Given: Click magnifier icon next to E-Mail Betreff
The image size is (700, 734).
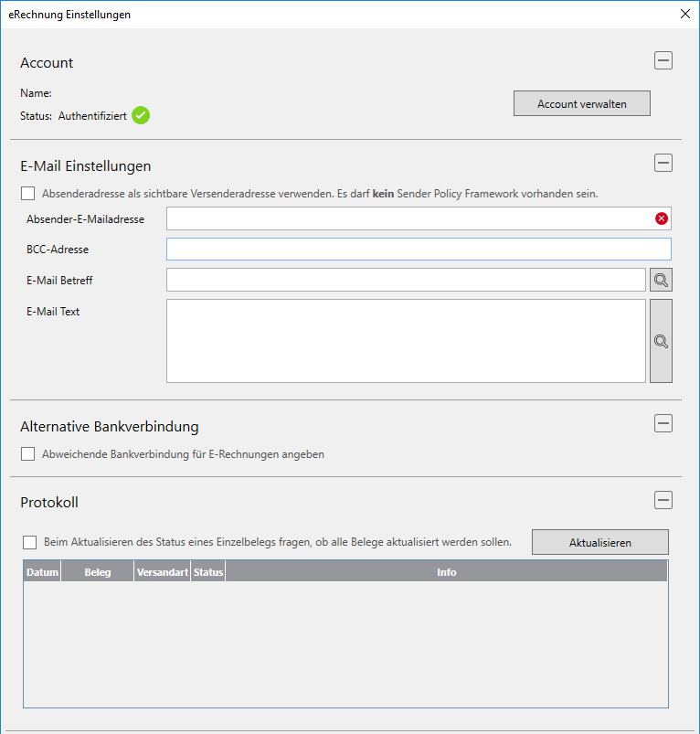Looking at the screenshot, I should click(x=661, y=280).
